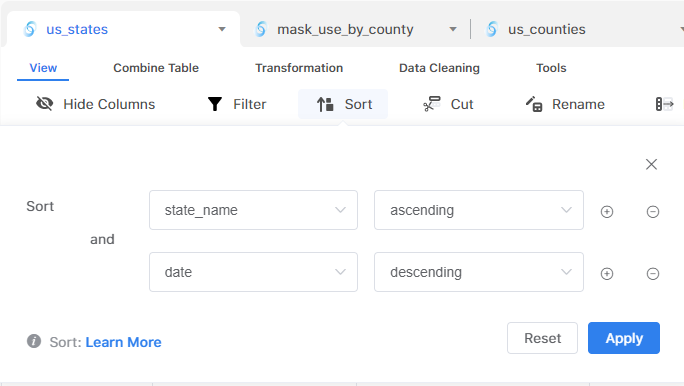The width and height of the screenshot is (684, 386).
Task: Change the ascending order dropdown
Action: (479, 210)
